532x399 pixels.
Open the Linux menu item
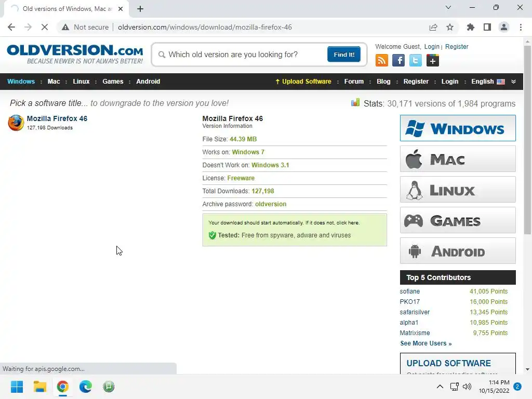(81, 82)
